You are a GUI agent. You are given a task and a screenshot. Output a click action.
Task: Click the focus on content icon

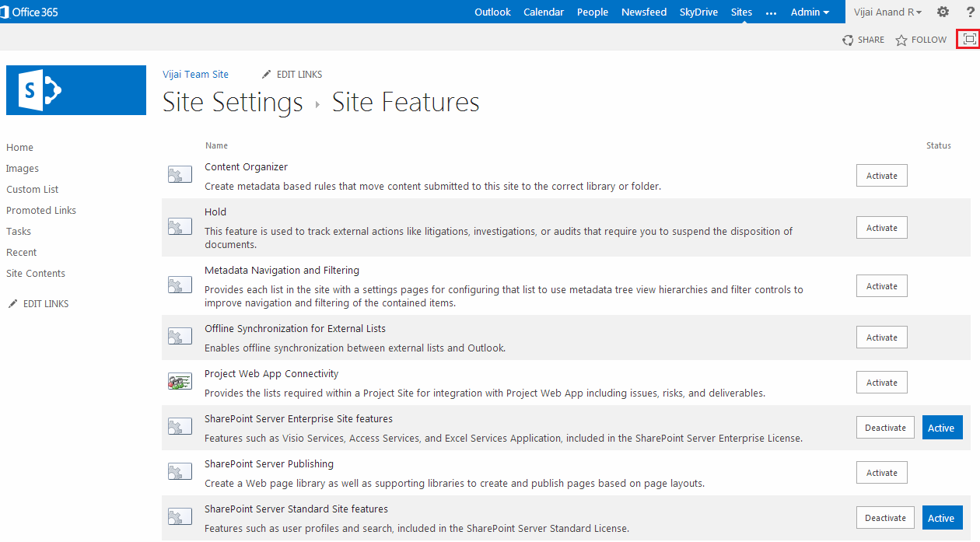[968, 39]
